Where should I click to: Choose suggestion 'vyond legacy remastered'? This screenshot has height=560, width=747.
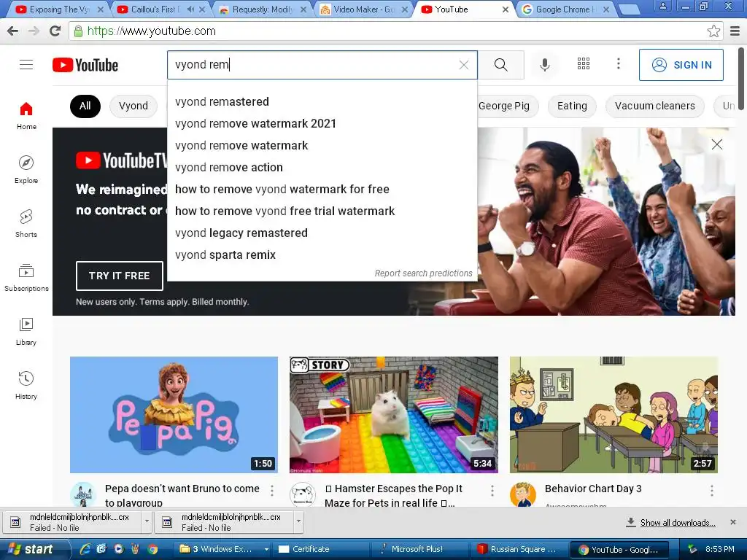click(322, 233)
